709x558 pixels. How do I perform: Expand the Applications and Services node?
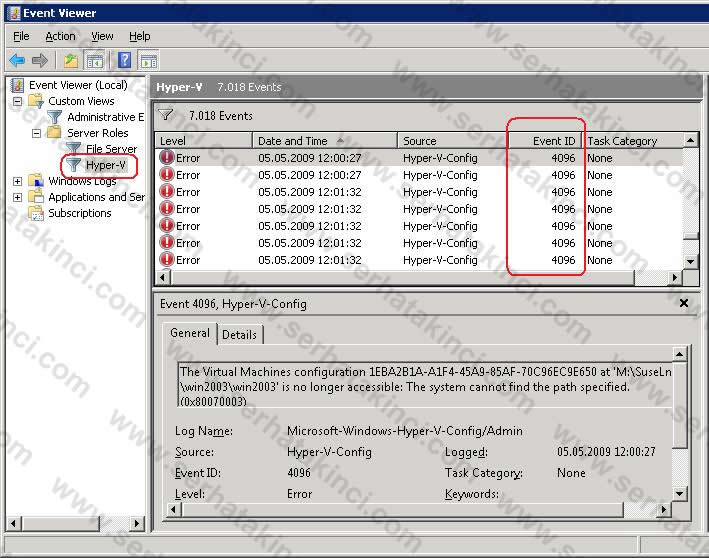tap(17, 197)
